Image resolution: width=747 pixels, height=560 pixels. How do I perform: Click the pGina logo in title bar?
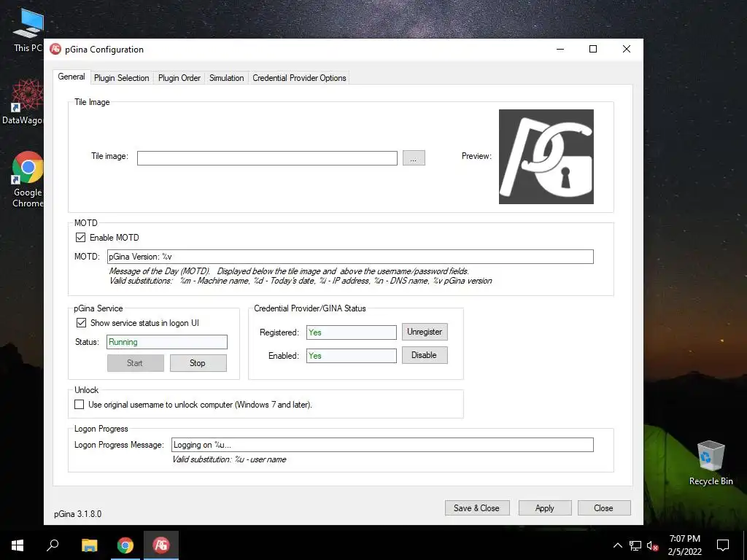click(55, 49)
